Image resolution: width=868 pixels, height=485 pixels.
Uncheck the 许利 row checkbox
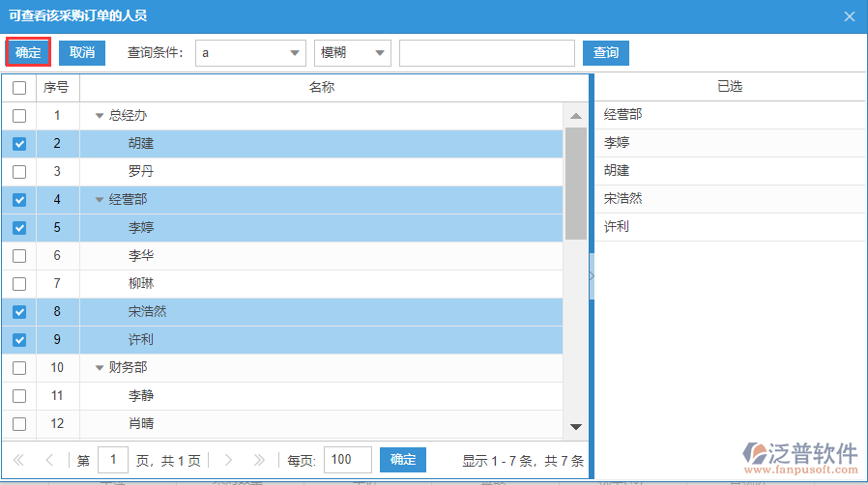[x=19, y=339]
